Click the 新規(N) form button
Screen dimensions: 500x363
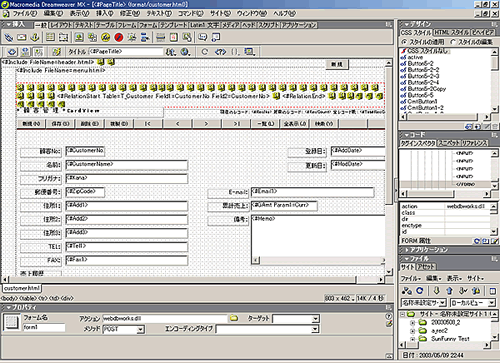tap(31, 124)
